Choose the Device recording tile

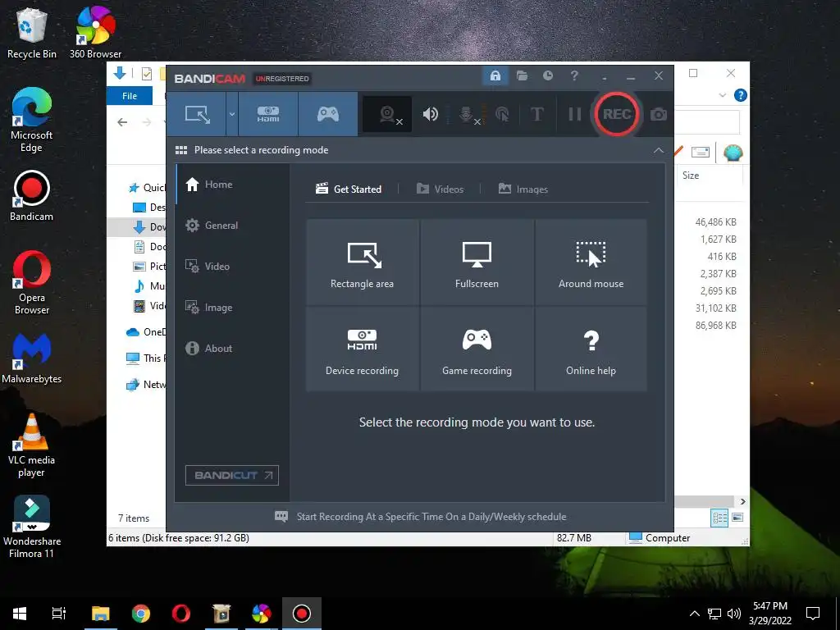(x=362, y=349)
